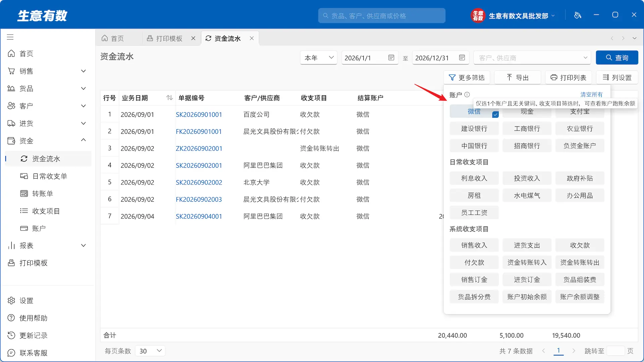
Task: Click the 货品 goods icon in sidebar
Action: pyautogui.click(x=11, y=88)
